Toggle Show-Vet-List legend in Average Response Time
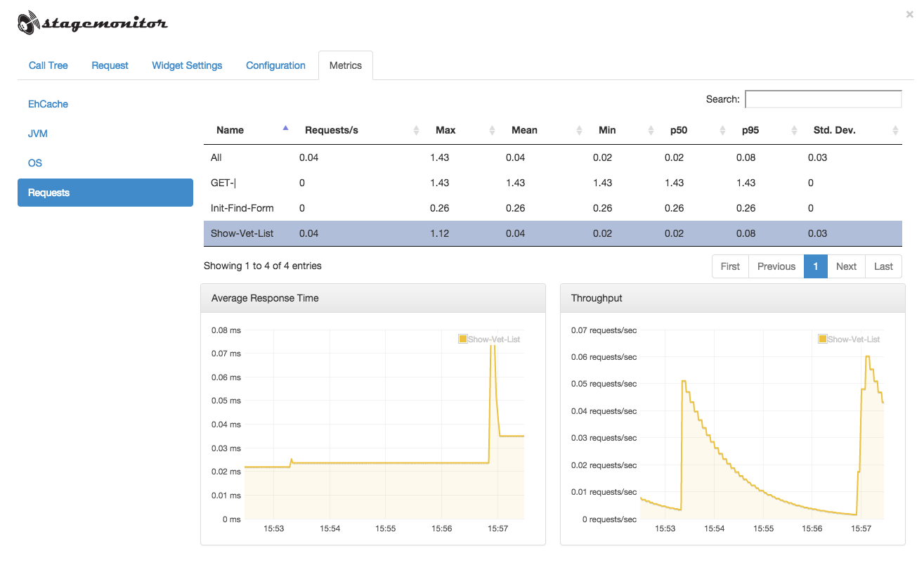Image resolution: width=924 pixels, height=563 pixels. click(489, 339)
